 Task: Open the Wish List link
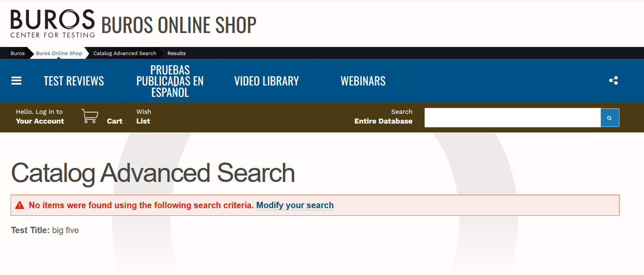[x=143, y=116]
